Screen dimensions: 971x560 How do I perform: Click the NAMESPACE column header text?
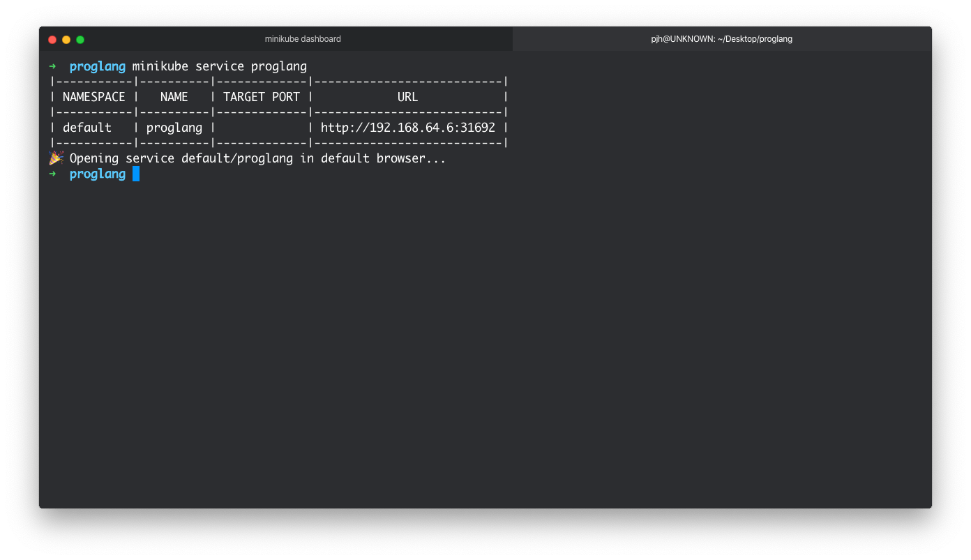tap(94, 96)
